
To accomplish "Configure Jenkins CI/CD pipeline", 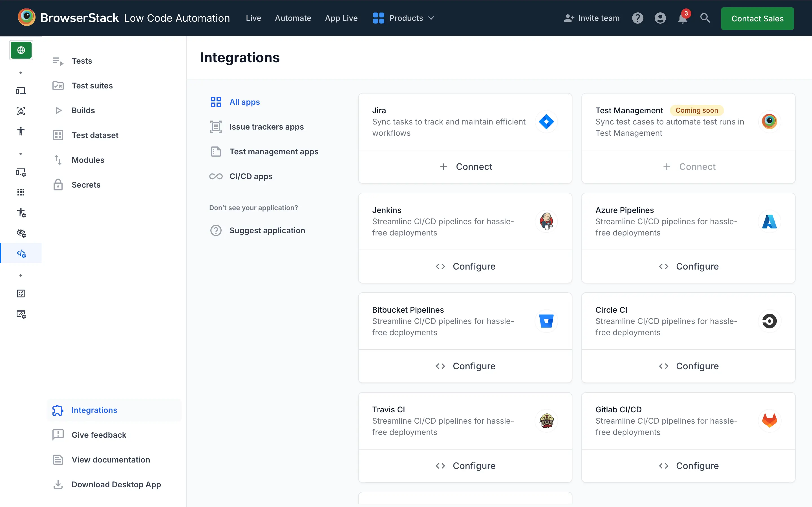I will click(x=465, y=266).
